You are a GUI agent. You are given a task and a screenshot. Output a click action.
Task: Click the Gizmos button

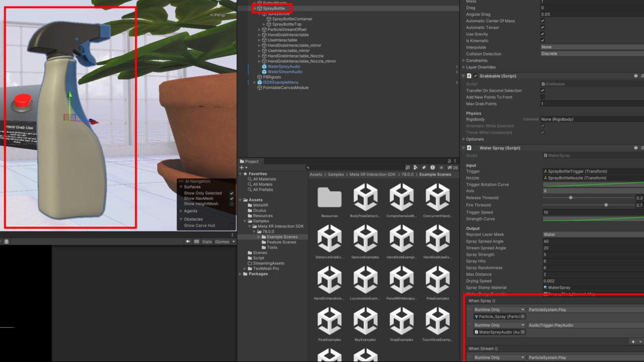tap(222, 242)
